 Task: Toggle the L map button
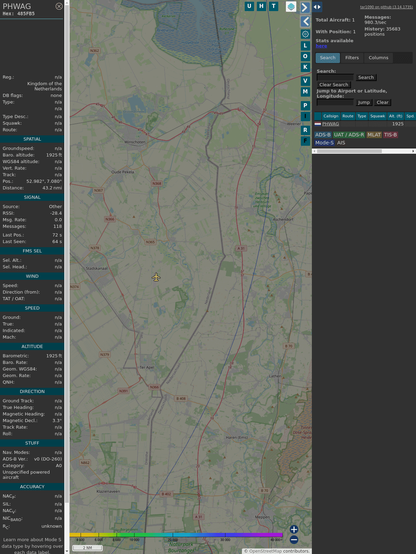click(305, 46)
